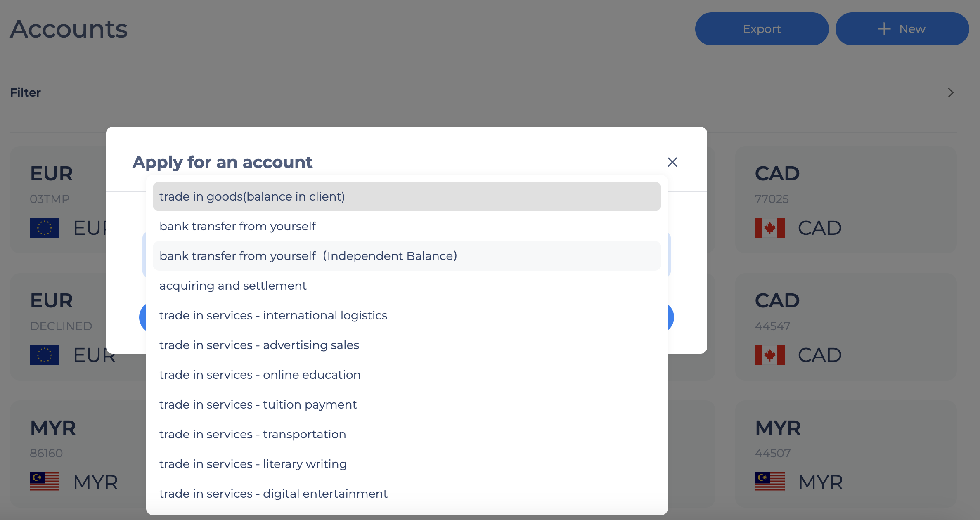Choose trade in services - international logistics
The width and height of the screenshot is (980, 520).
point(407,315)
